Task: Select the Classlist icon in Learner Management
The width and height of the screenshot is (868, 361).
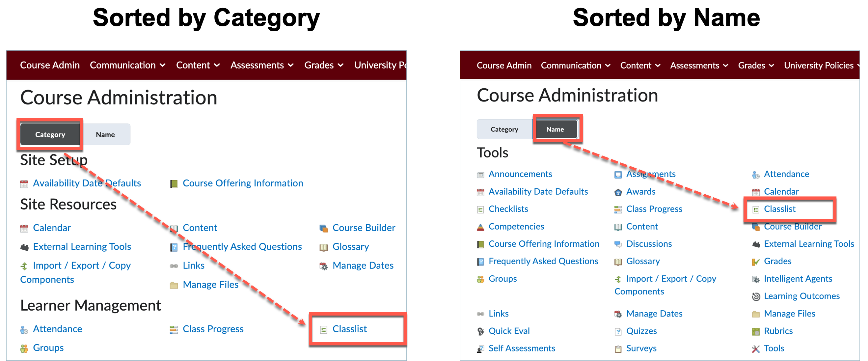Action: tap(324, 329)
